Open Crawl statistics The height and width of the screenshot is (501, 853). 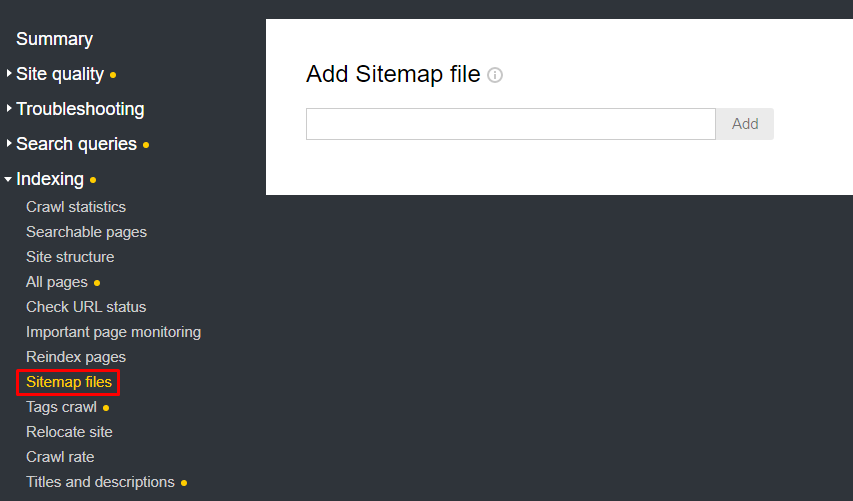[x=76, y=207]
